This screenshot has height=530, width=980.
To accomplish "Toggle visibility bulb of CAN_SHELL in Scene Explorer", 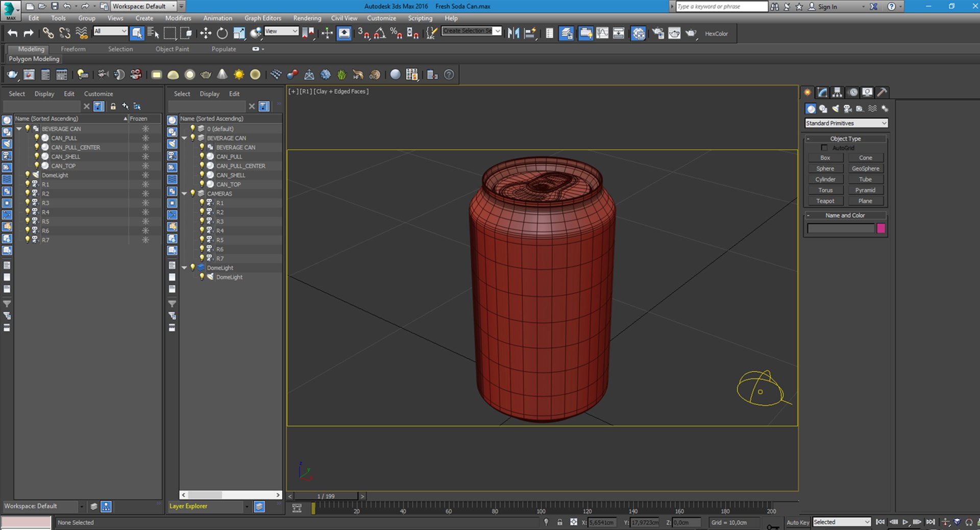I will click(37, 156).
